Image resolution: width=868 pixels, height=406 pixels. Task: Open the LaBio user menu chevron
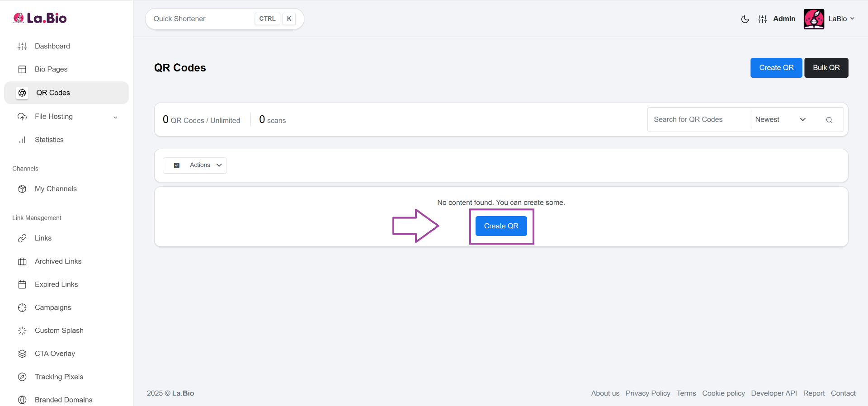(852, 19)
